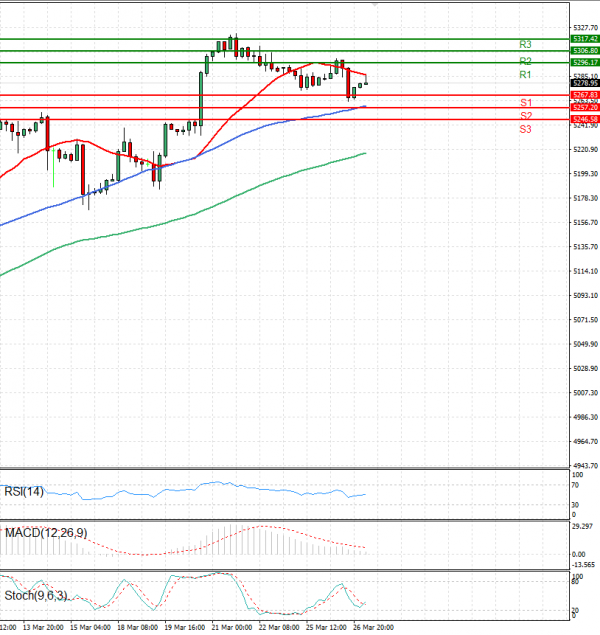
Task: Click the MACD scale value -13.565
Action: (583, 565)
